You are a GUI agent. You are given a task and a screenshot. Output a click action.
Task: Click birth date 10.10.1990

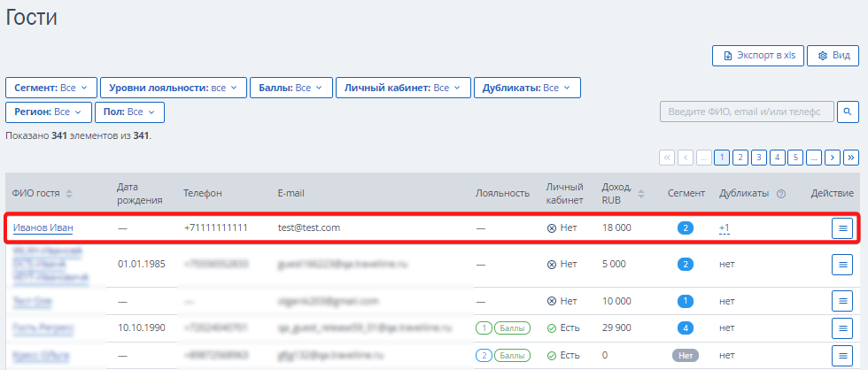click(x=141, y=328)
